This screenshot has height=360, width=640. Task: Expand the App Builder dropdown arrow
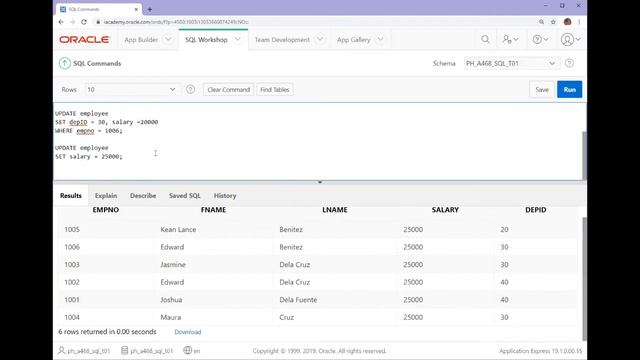[168, 40]
